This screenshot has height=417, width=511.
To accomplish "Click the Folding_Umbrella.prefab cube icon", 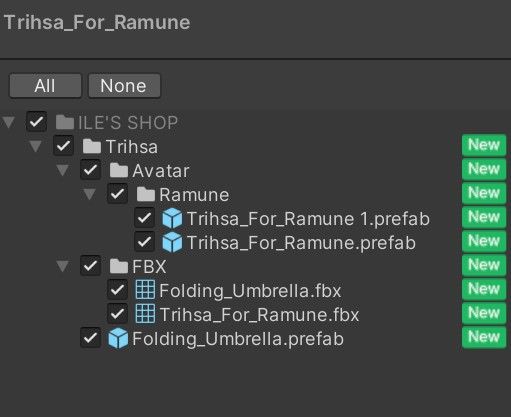I will coord(118,338).
